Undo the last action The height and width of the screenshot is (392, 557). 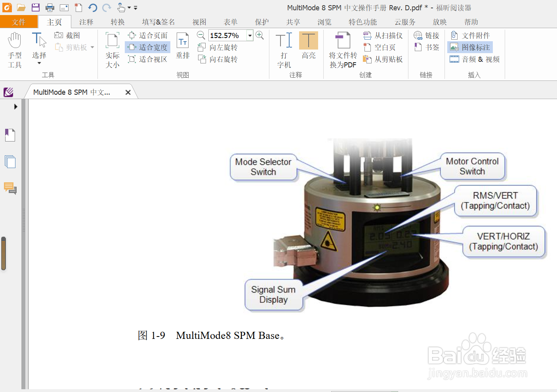tap(93, 8)
